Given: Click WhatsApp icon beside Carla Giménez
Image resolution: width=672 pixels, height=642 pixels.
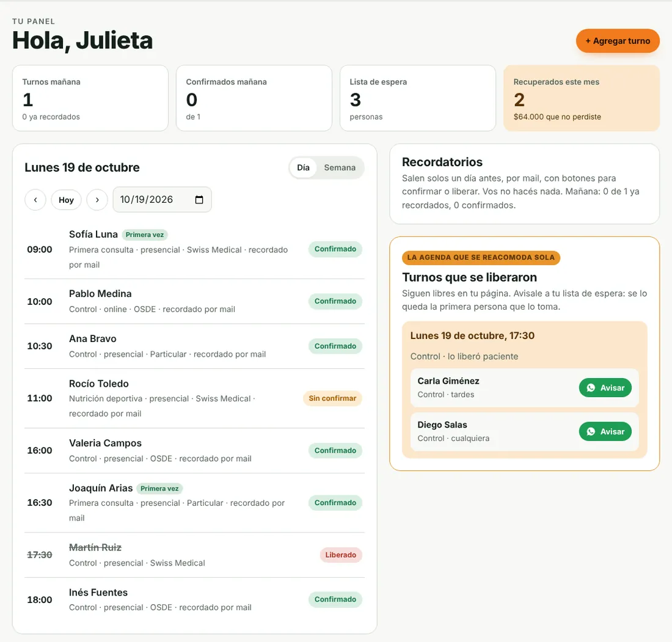Looking at the screenshot, I should pyautogui.click(x=591, y=388).
